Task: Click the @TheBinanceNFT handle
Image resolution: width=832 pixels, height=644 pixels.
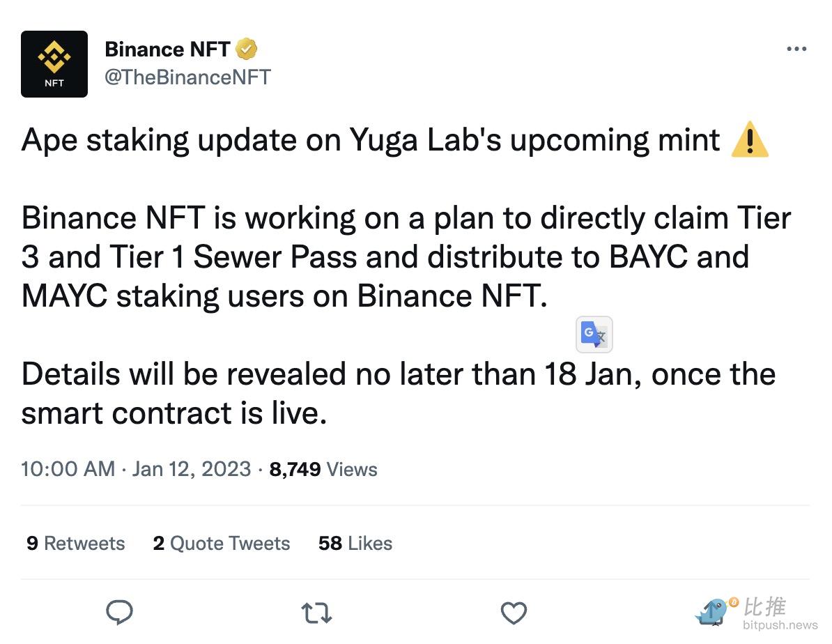Action: tap(187, 77)
